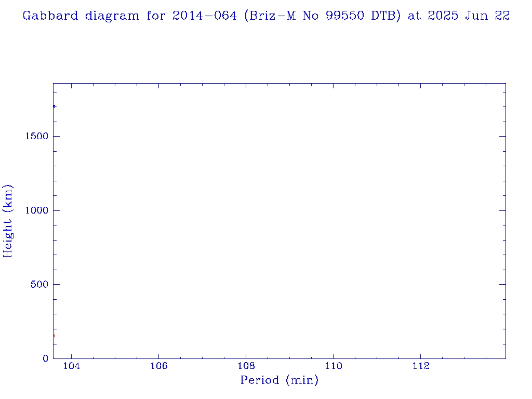Click the blue apogee data marker
The width and height of the screenshot is (532, 399).
54,107
